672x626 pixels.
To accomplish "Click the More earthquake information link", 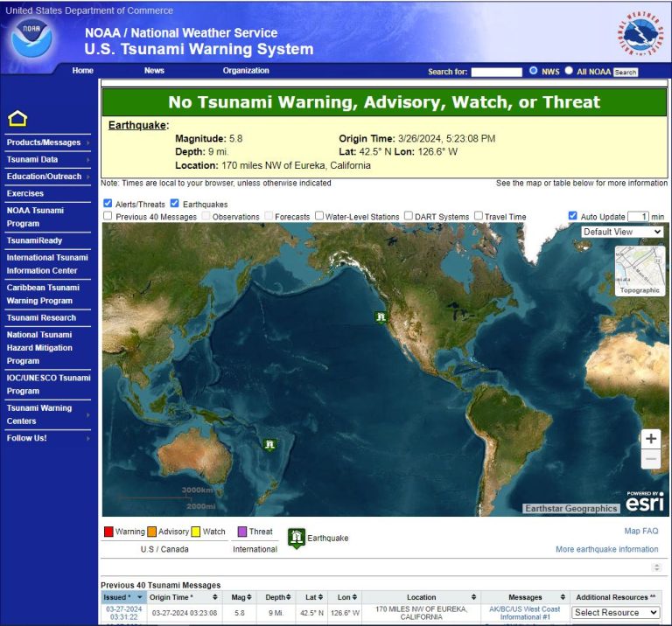I will coord(606,549).
